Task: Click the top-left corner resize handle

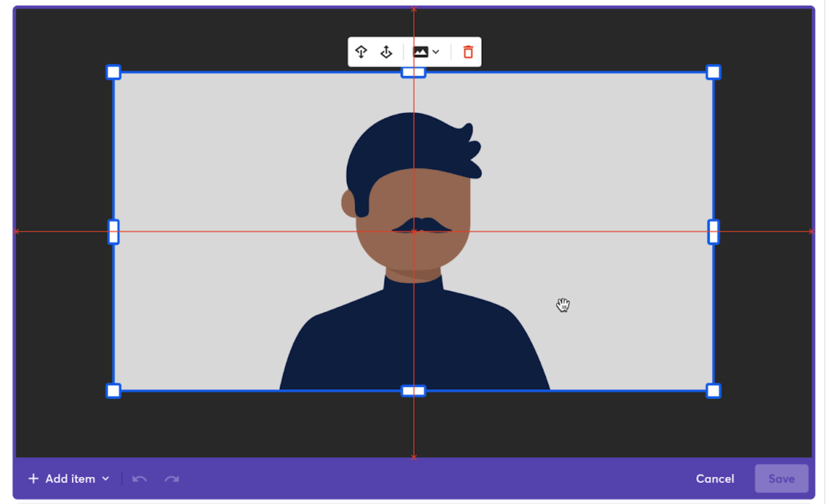Action: point(113,72)
